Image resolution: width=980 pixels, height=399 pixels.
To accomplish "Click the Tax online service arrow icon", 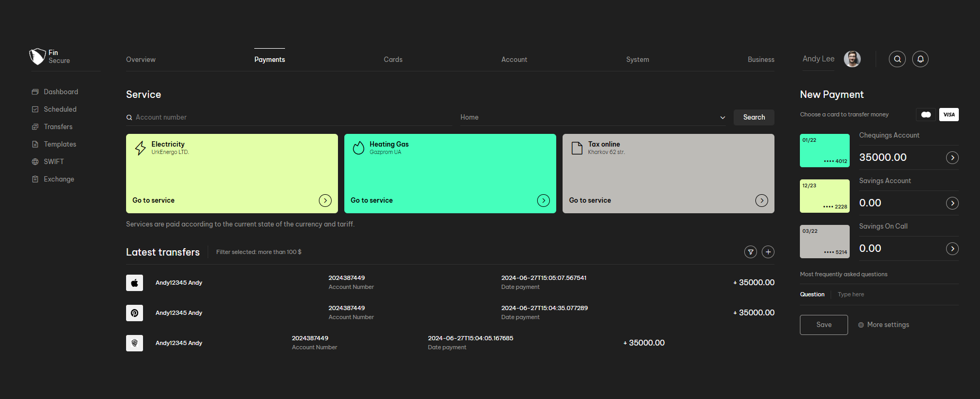I will (x=761, y=201).
